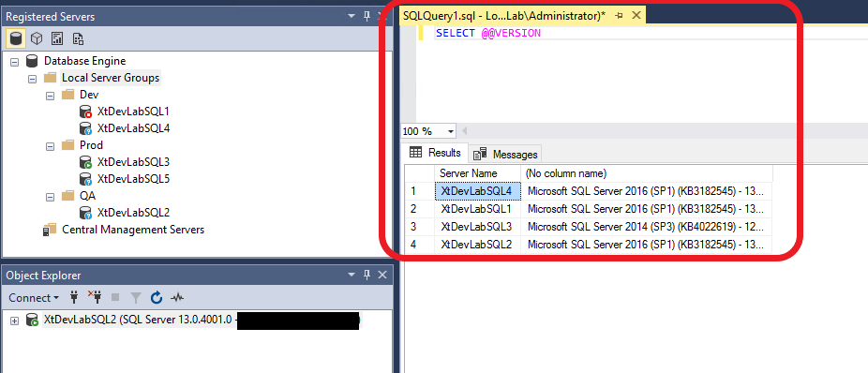Select XtDevLabSQL2 under QA group
This screenshot has height=373, width=868.
(x=133, y=213)
